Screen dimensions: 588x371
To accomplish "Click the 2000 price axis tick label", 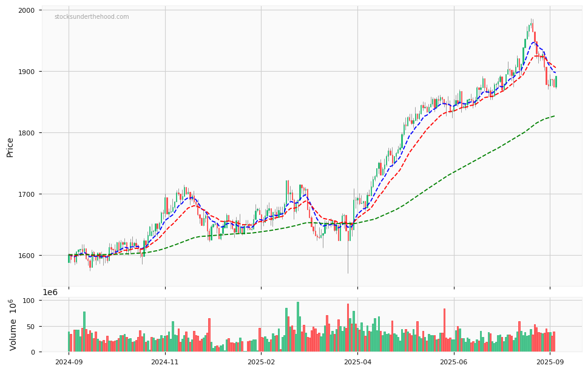I will pyautogui.click(x=27, y=10).
